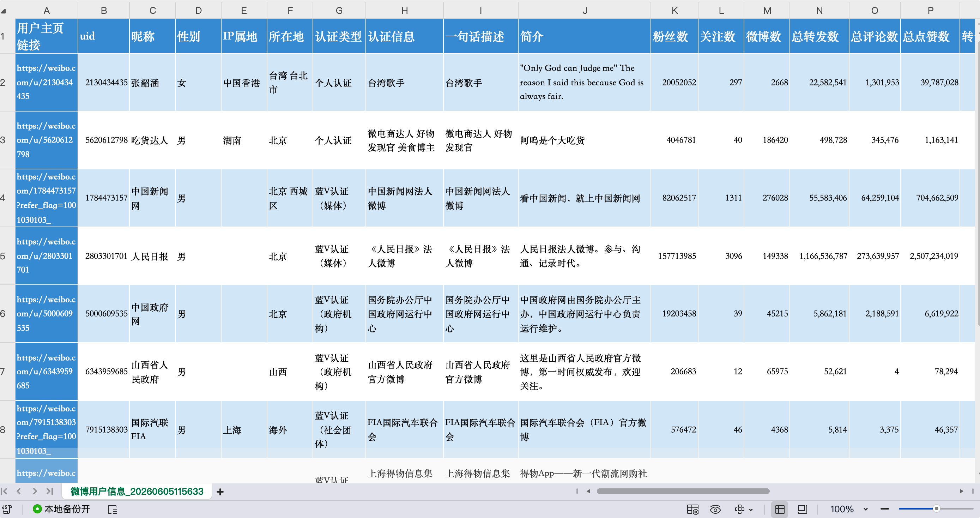Select cell with 阿呜是个大吃货
Screen dimensions: 980x518
coord(584,140)
